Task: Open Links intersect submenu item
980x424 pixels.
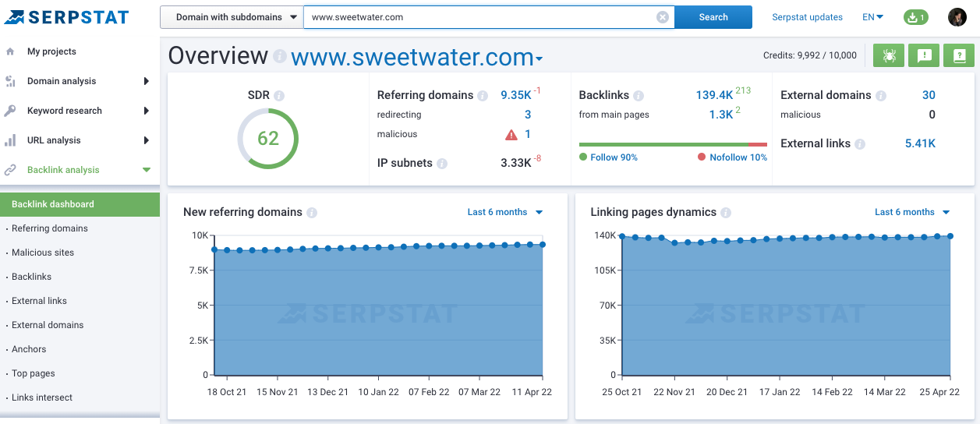Action: click(x=42, y=397)
